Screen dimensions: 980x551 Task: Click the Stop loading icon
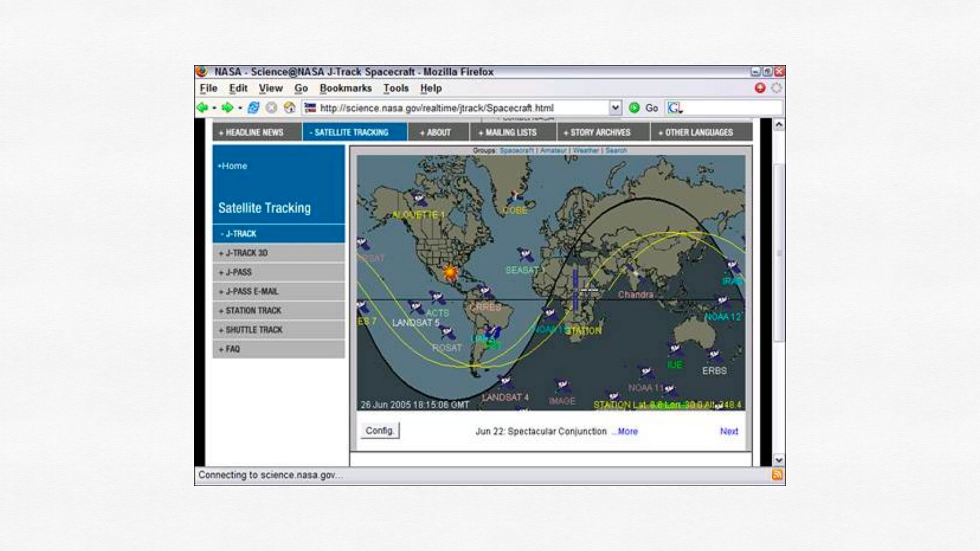pos(272,108)
